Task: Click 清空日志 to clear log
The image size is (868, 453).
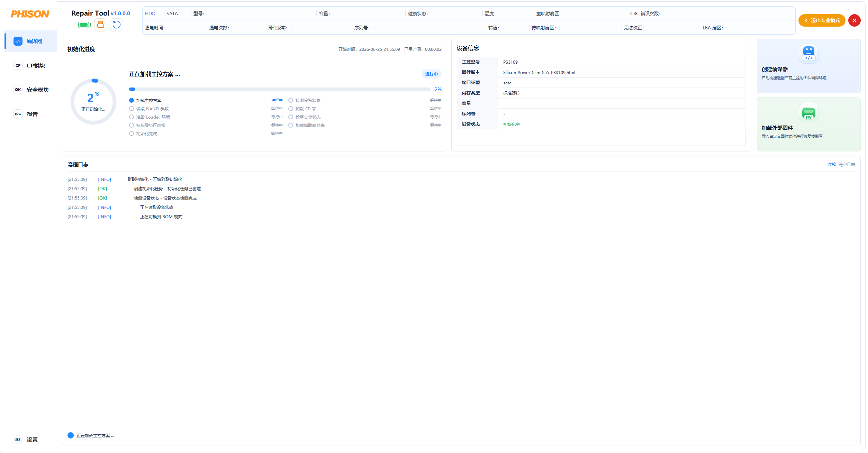Action: click(x=847, y=165)
